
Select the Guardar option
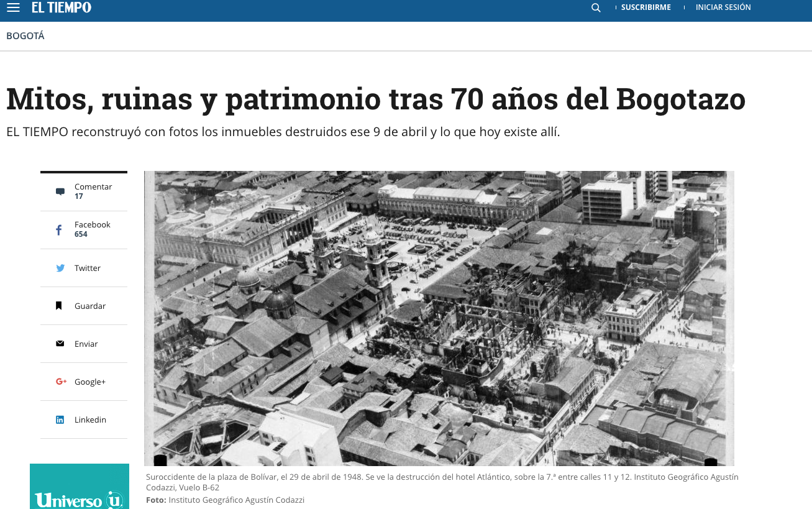pos(90,305)
